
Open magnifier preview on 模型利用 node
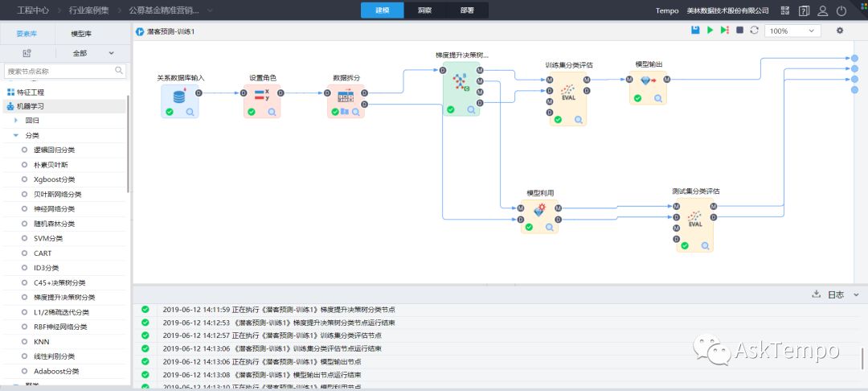[x=550, y=227]
